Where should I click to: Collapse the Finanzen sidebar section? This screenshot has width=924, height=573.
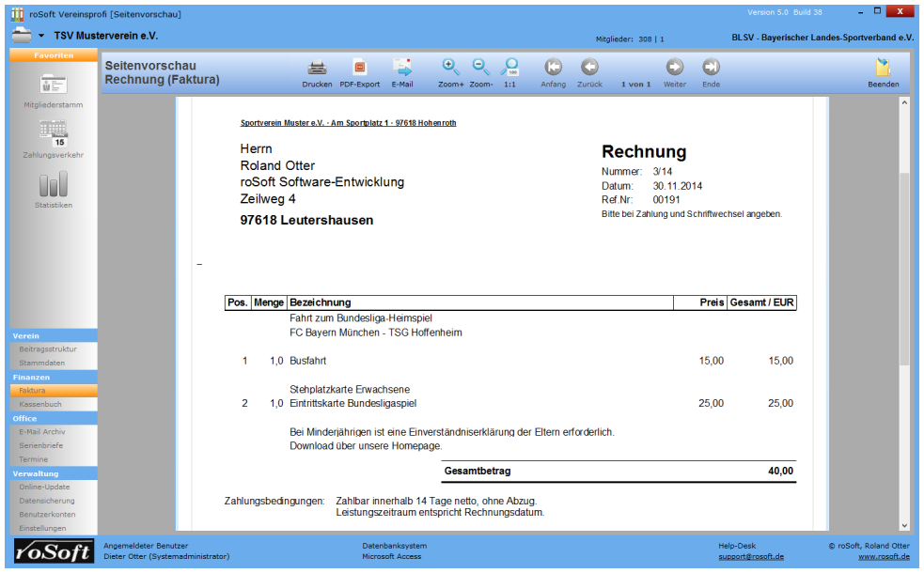point(53,377)
